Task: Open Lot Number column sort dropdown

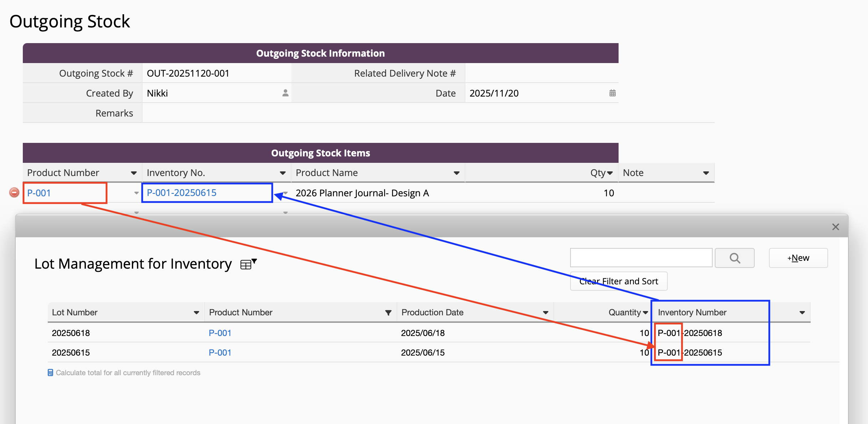Action: click(x=196, y=312)
